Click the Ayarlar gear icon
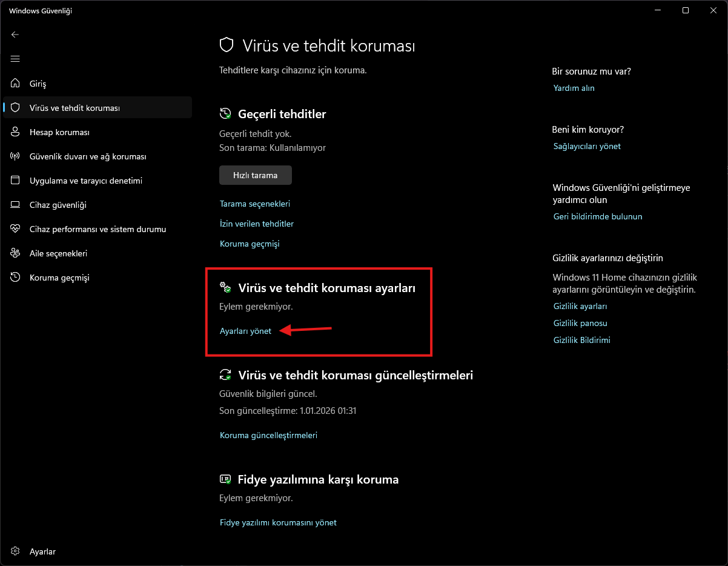The image size is (728, 566). [15, 551]
